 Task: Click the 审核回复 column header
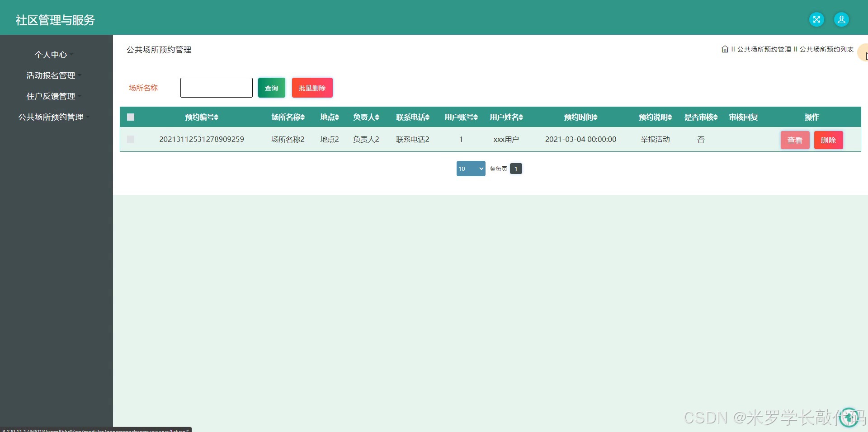click(x=743, y=117)
